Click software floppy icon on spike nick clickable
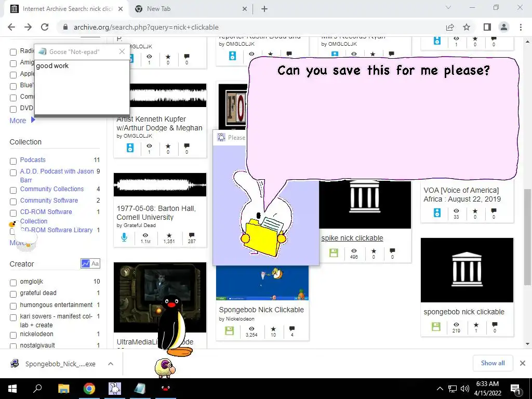The height and width of the screenshot is (399, 532). (x=334, y=253)
